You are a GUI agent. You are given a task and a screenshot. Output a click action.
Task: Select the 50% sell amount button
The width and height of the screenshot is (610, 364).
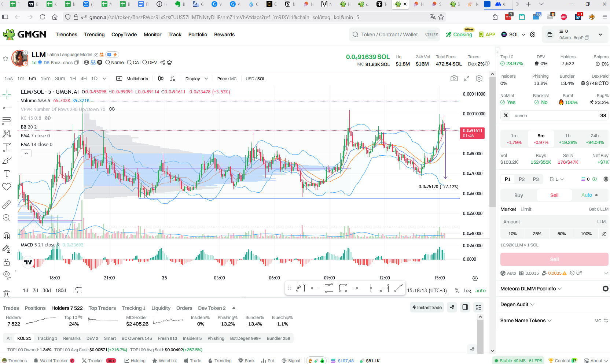click(562, 234)
